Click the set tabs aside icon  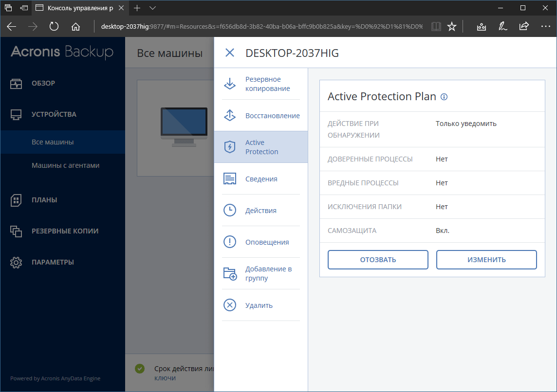click(x=24, y=8)
